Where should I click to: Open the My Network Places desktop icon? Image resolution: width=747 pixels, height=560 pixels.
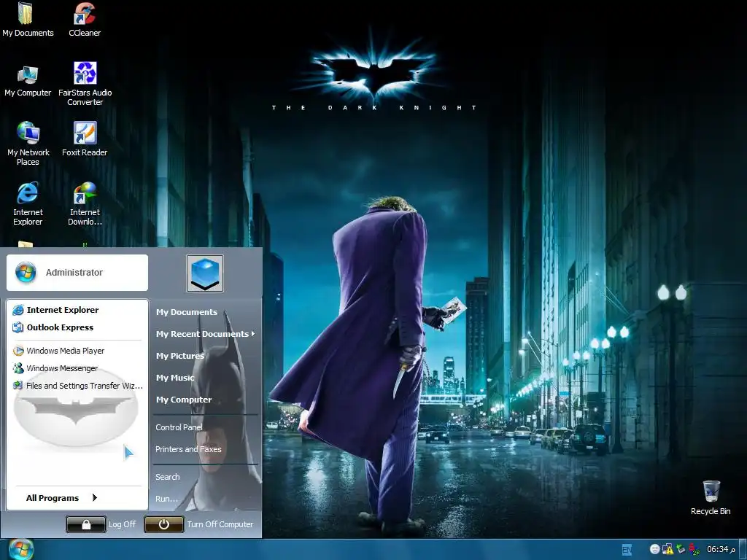(28, 144)
